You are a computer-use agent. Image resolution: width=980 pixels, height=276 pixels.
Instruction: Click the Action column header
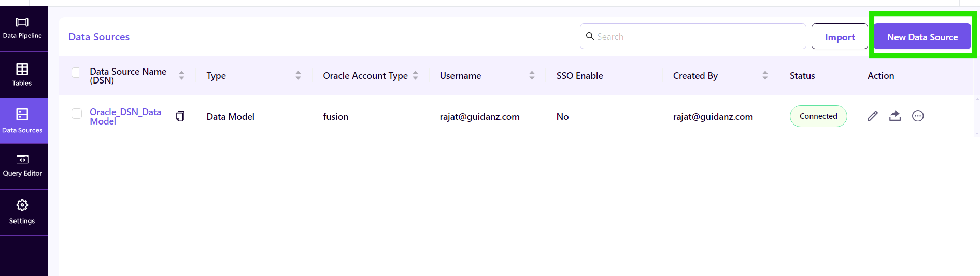click(880, 76)
